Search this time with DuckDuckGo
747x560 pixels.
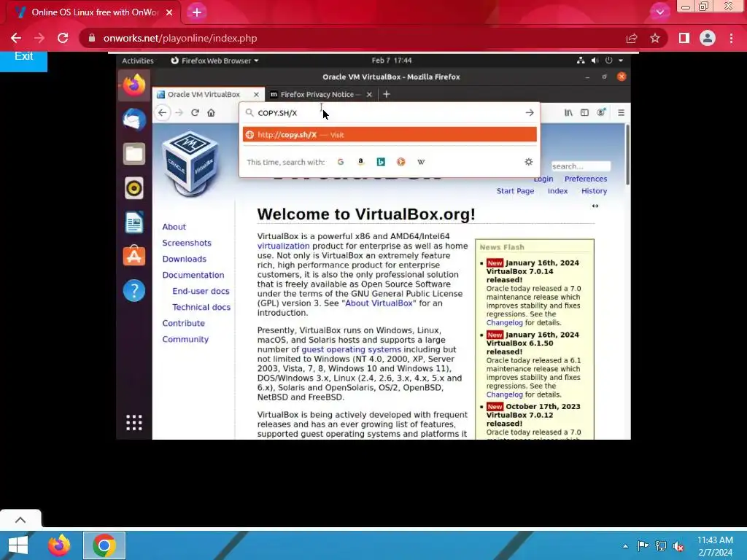point(400,162)
